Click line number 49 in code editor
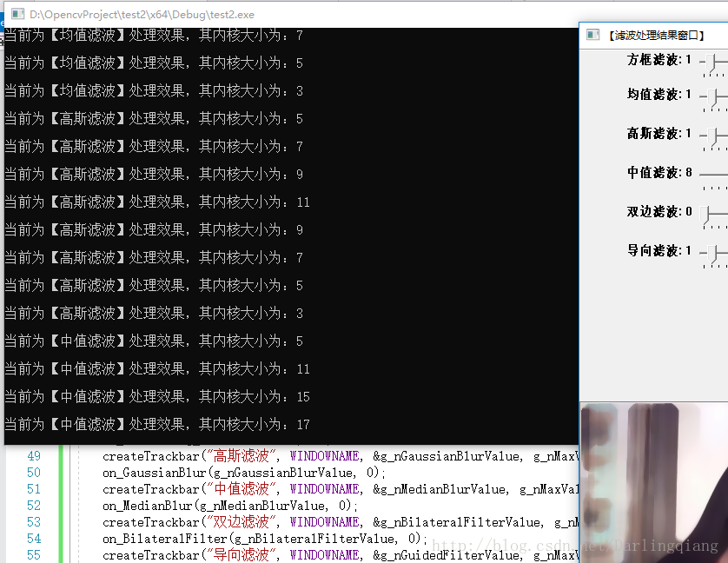The width and height of the screenshot is (728, 563). (x=33, y=456)
